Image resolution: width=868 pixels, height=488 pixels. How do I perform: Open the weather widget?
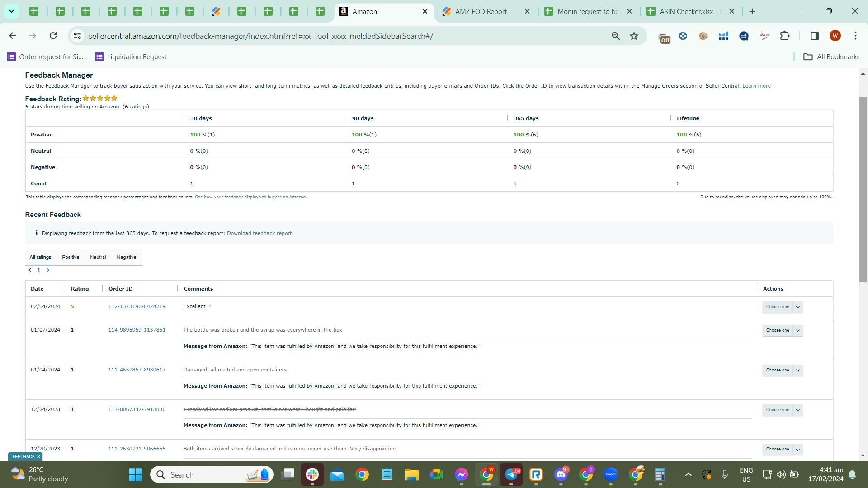(40, 474)
